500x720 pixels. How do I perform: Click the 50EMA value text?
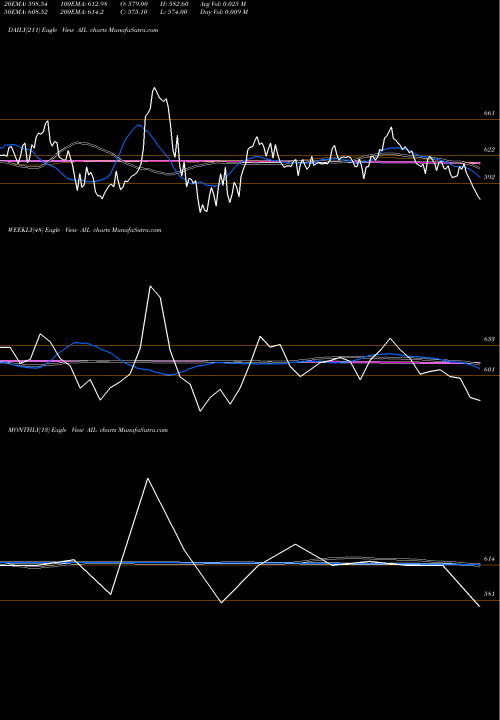(26, 12)
